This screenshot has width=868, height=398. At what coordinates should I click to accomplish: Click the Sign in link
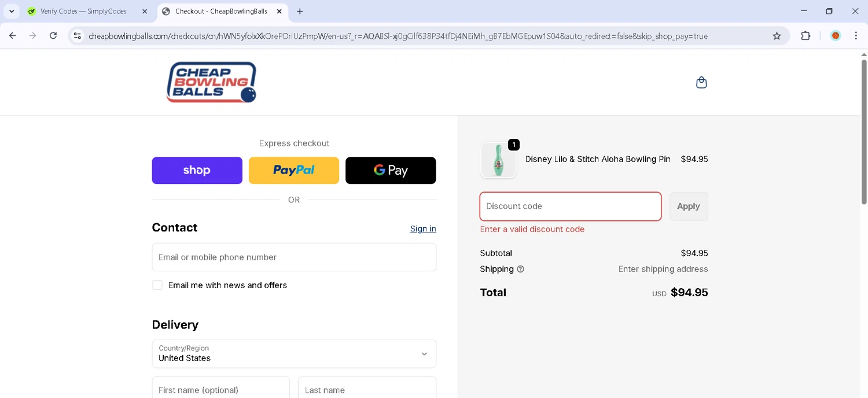423,229
